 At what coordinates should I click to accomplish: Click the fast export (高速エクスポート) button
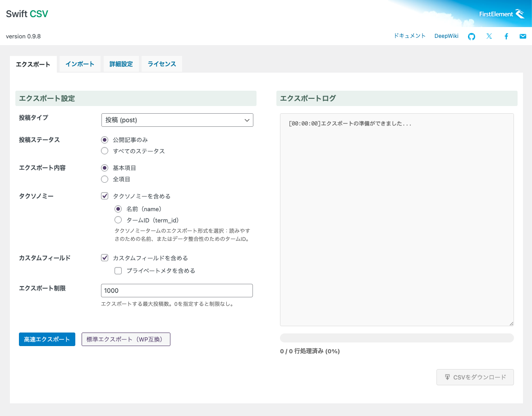[47, 339]
